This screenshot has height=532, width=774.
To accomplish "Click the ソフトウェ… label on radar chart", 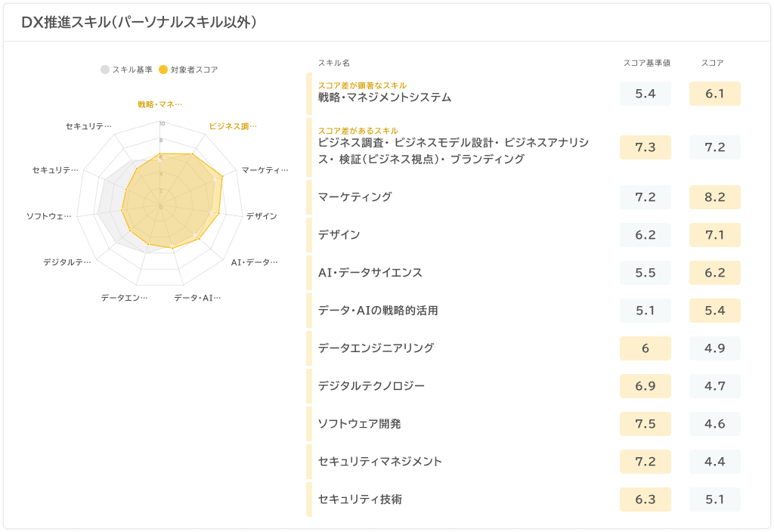I will [49, 217].
